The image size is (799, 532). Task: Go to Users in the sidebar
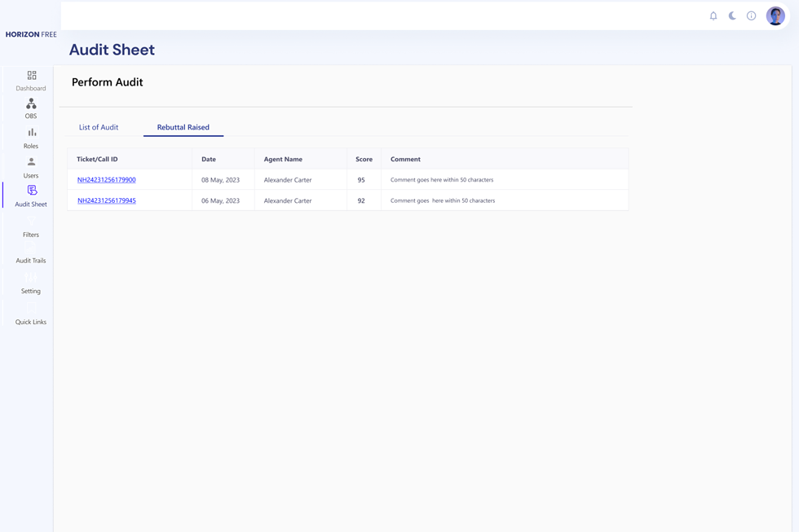pyautogui.click(x=31, y=167)
